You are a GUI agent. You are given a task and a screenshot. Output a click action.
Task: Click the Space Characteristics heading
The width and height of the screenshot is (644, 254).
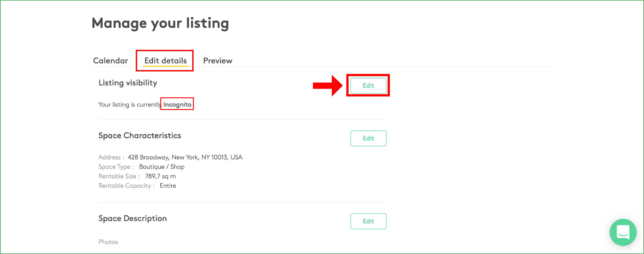pyautogui.click(x=140, y=135)
